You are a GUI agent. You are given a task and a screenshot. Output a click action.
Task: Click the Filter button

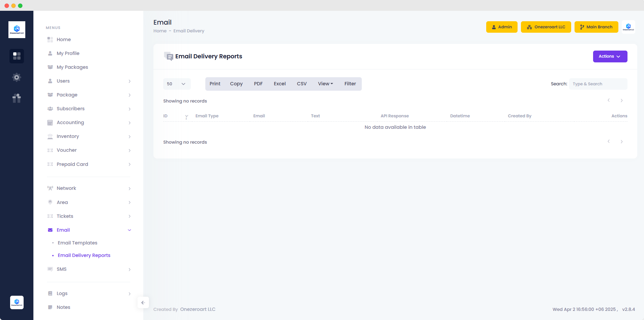click(350, 84)
